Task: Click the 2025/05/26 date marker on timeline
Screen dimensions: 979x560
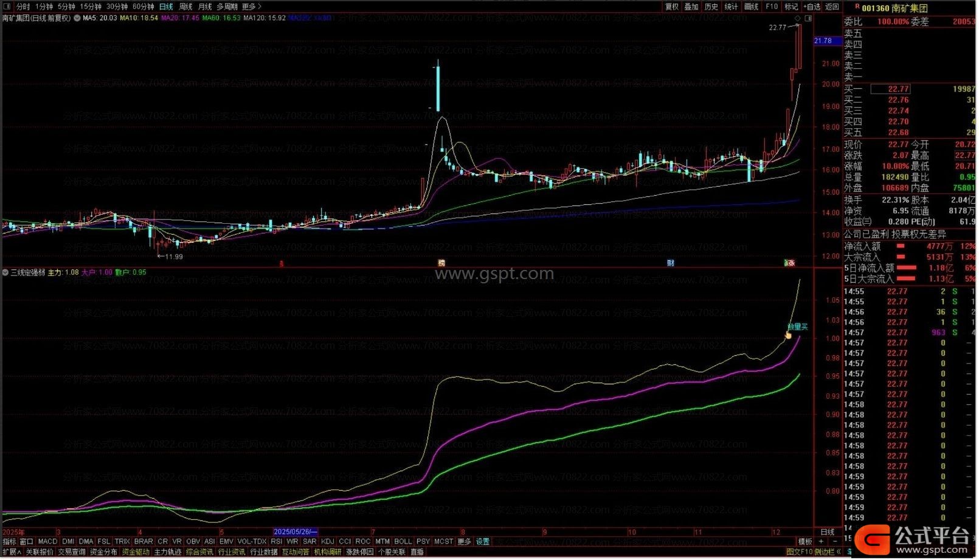Action: tap(295, 533)
